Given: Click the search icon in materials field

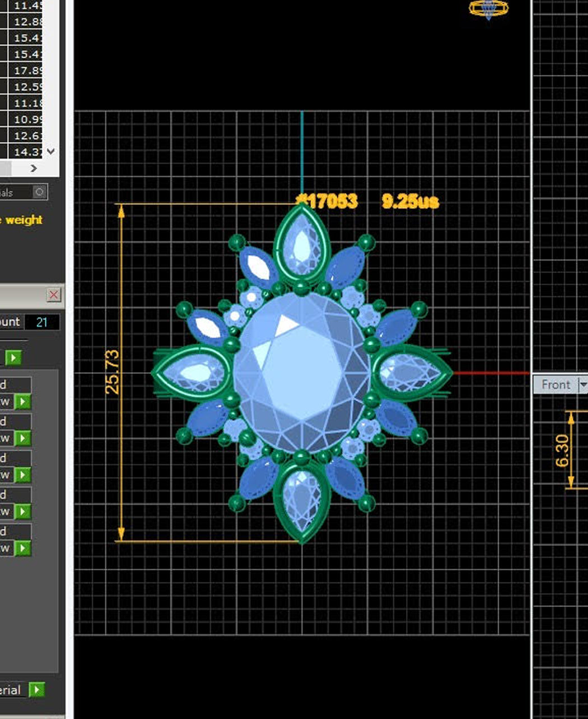Looking at the screenshot, I should [x=39, y=192].
